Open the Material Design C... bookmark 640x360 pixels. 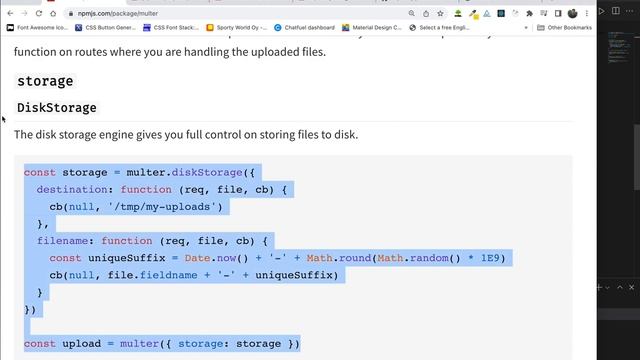click(372, 28)
